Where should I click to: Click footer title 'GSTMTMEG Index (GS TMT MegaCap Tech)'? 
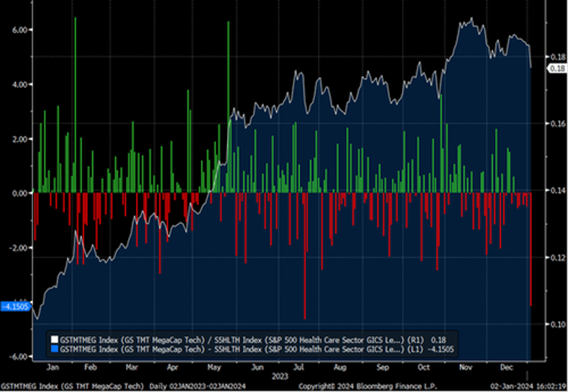point(72,386)
